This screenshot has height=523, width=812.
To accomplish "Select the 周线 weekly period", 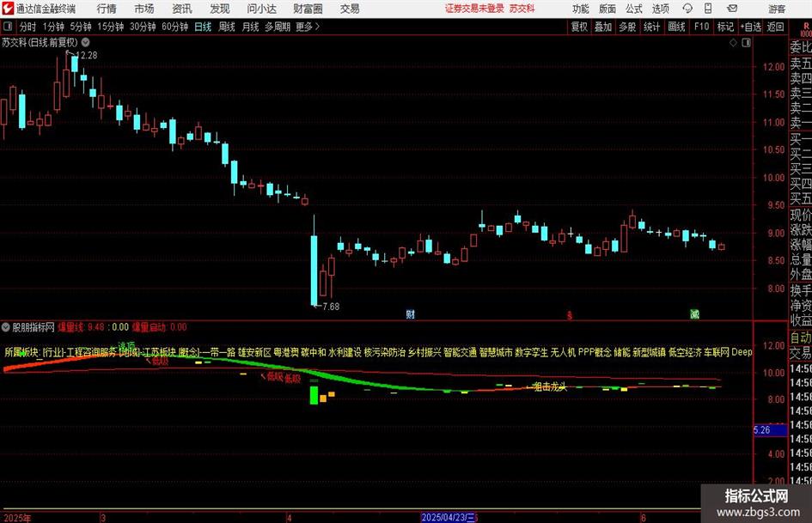I will (227, 27).
